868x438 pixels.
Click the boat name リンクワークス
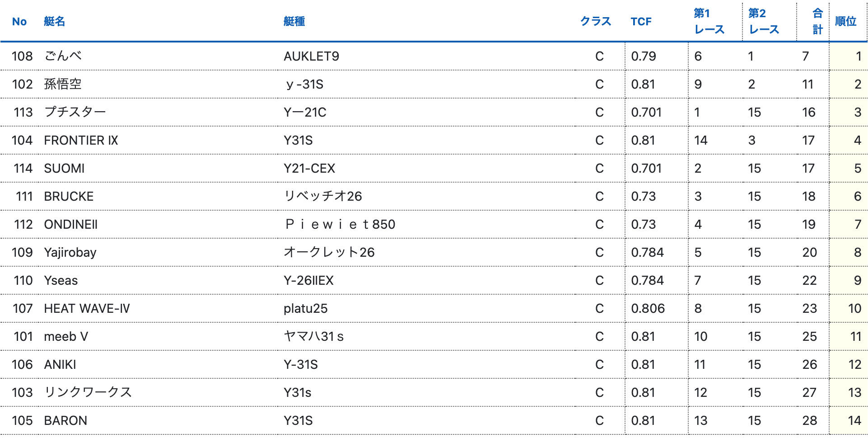(x=88, y=392)
